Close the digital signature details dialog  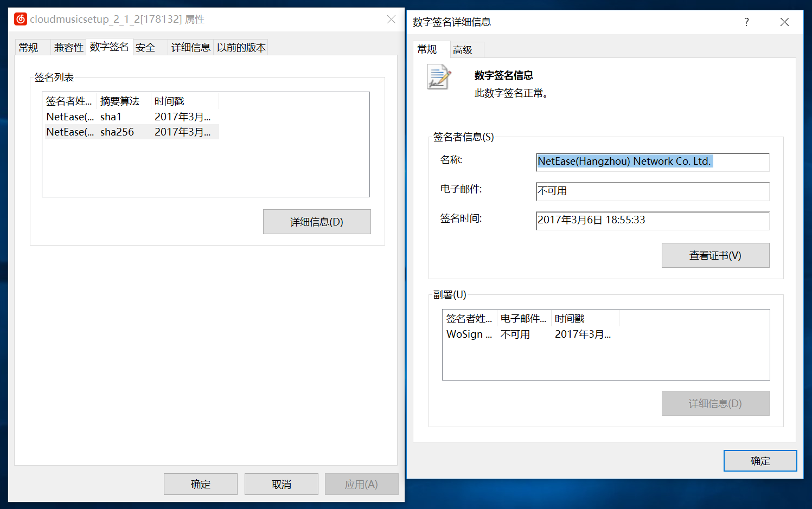[x=784, y=22]
